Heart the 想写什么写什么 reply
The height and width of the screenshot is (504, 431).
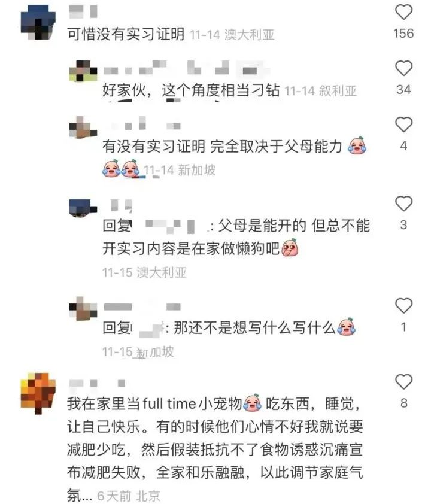403,305
